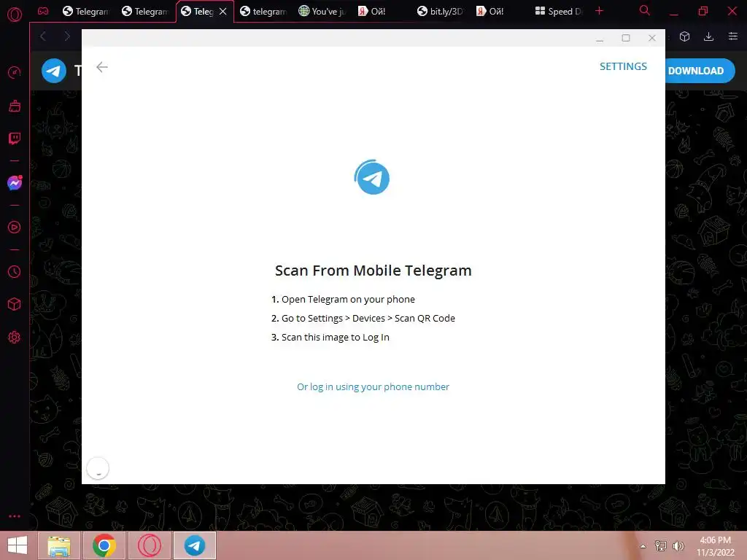Click the volume speaker icon in the tray

(x=678, y=545)
